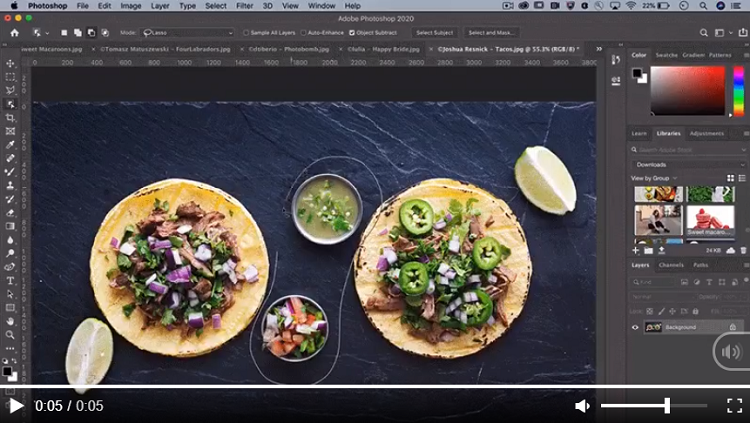
Task: Expand the View by Group dropdown
Action: coord(655,178)
